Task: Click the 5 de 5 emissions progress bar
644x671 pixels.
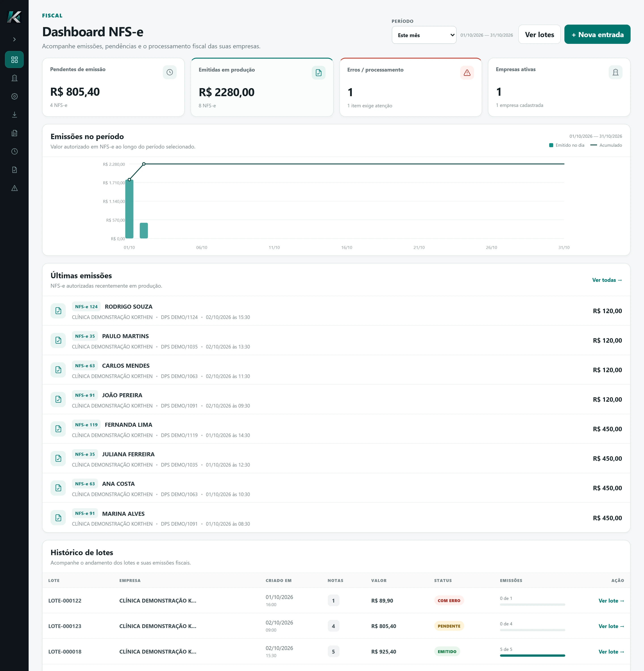Action: 532,656
